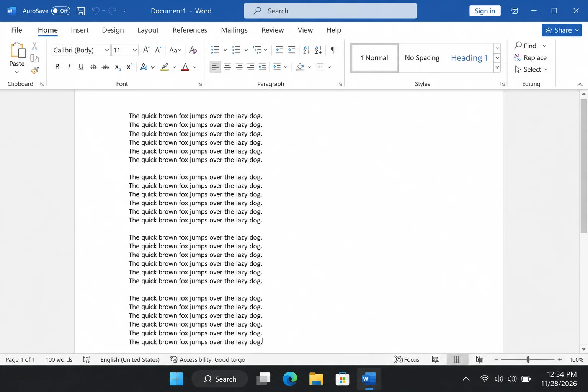Apply subscript formatting
Viewport: 588px width, 392px height.
(118, 67)
